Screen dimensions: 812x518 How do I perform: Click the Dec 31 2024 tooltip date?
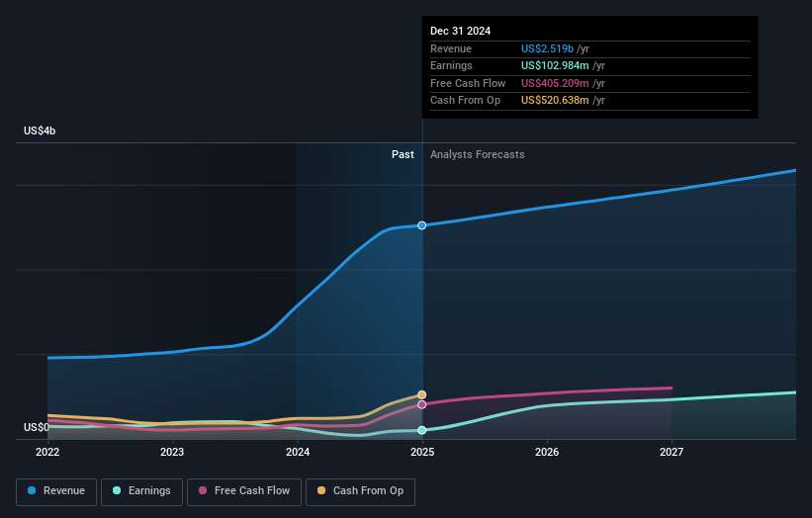pos(460,31)
